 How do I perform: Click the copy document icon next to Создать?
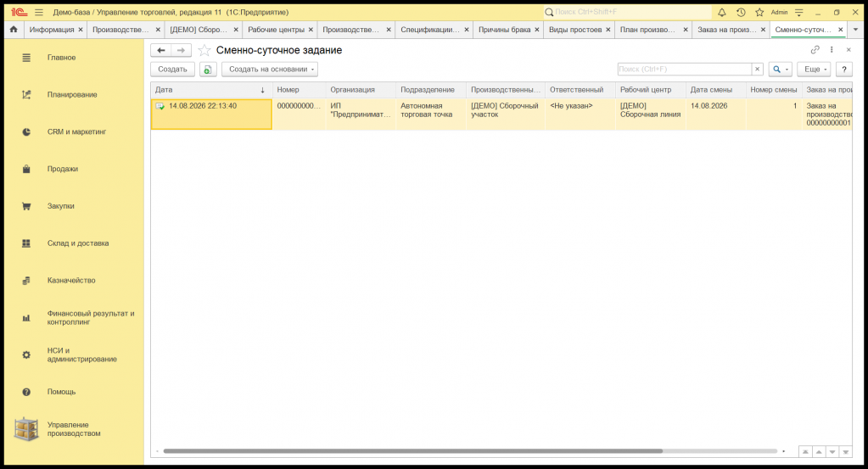click(x=208, y=70)
